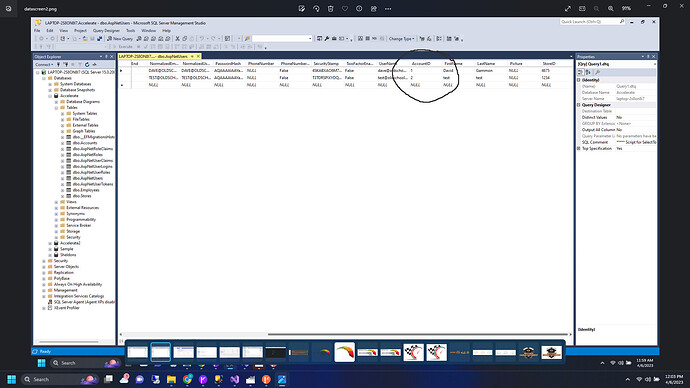
Task: Open the Query Designer menu
Action: click(106, 31)
